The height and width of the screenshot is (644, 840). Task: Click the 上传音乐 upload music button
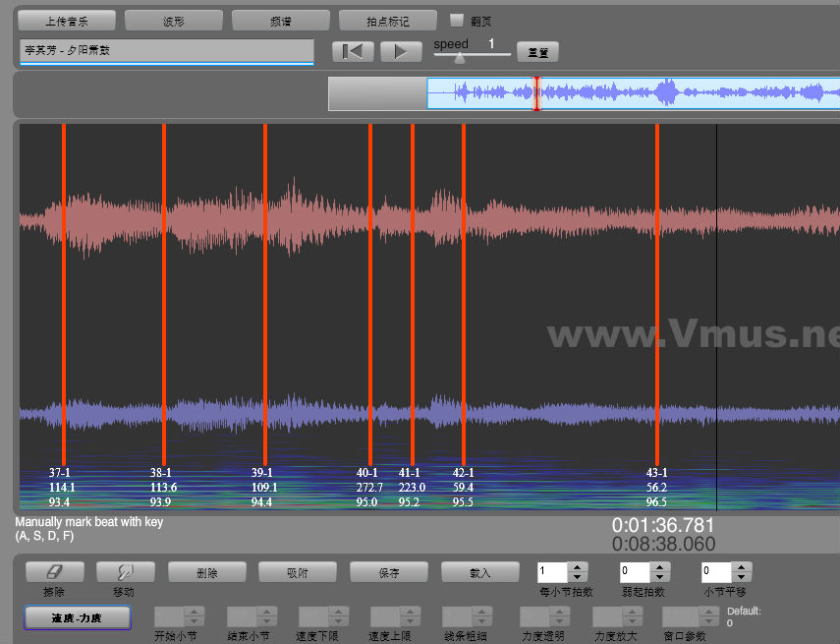(x=67, y=21)
